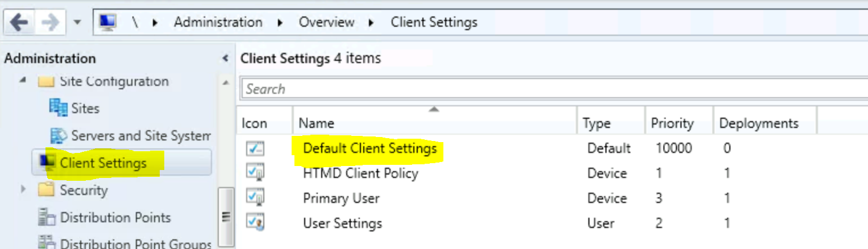The image size is (868, 249).
Task: Click priority 1 of HTMD Client Policy
Action: tap(659, 173)
